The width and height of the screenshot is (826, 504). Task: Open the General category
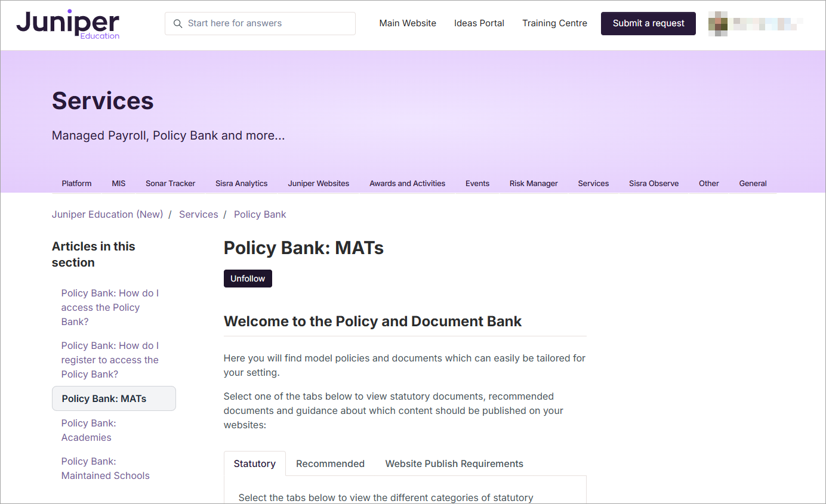pos(753,183)
